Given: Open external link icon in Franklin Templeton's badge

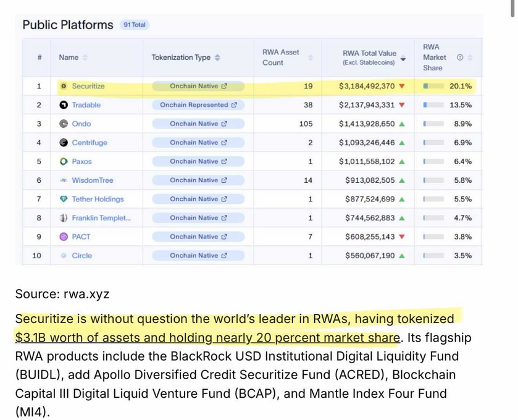Looking at the screenshot, I should coord(224,218).
